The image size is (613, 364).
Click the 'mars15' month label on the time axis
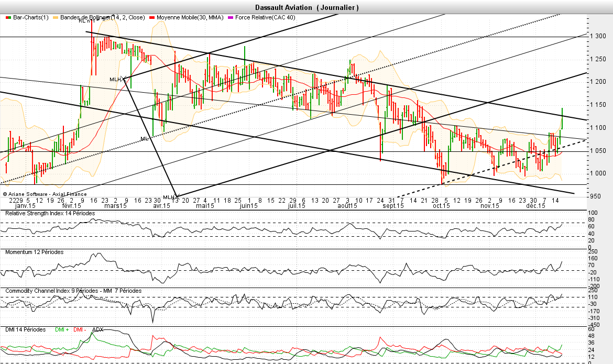pyautogui.click(x=115, y=206)
